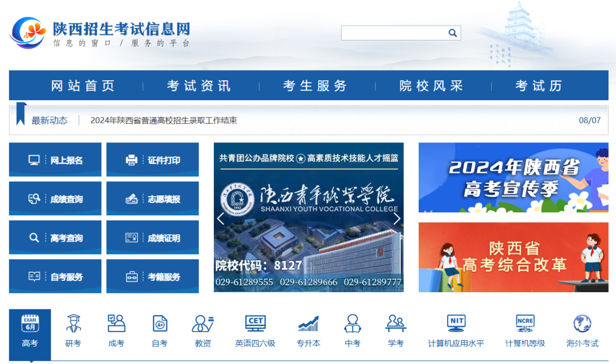The width and height of the screenshot is (616, 364).
Task: Click the monitor icon for 网上报名
Action: (34, 160)
